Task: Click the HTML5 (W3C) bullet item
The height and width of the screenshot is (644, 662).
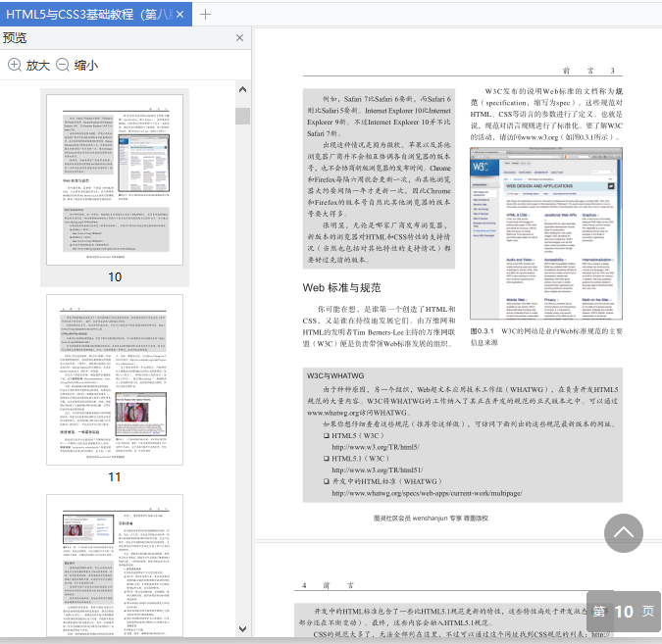Action: click(354, 435)
